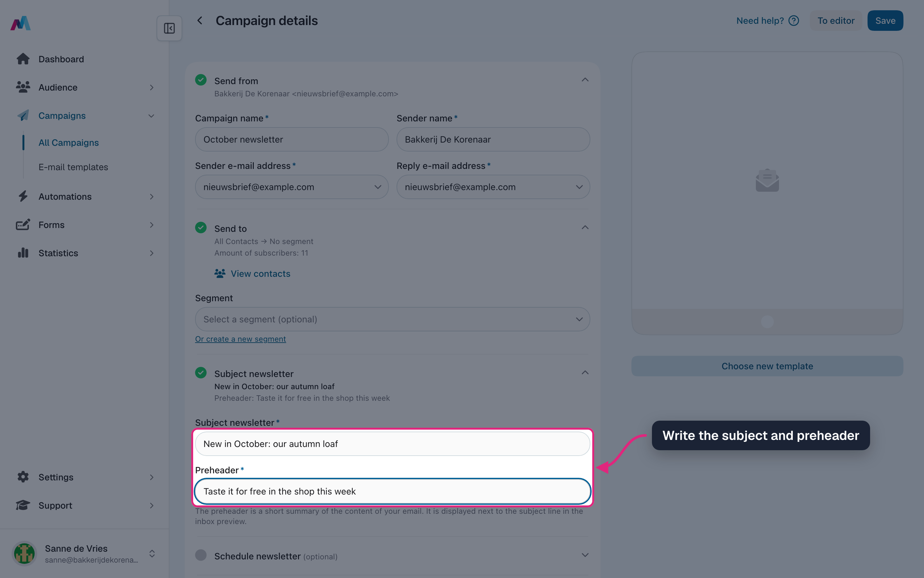Collapse the sidebar panel icon
Image resolution: width=924 pixels, height=578 pixels.
click(x=169, y=28)
